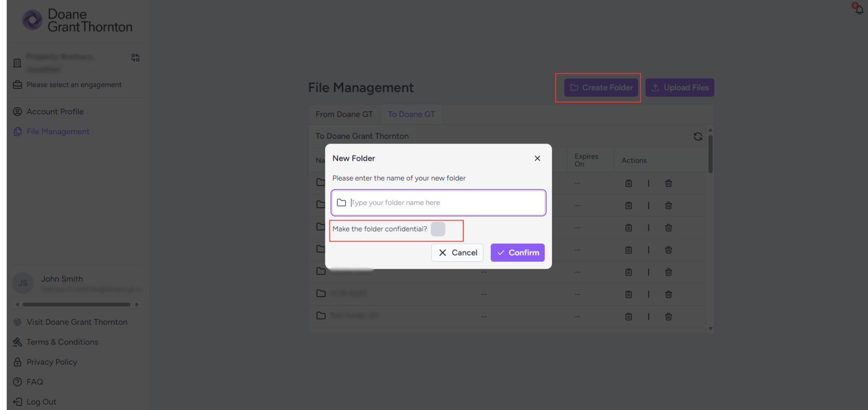
Task: Switch to the From Doane GT tab
Action: 344,114
